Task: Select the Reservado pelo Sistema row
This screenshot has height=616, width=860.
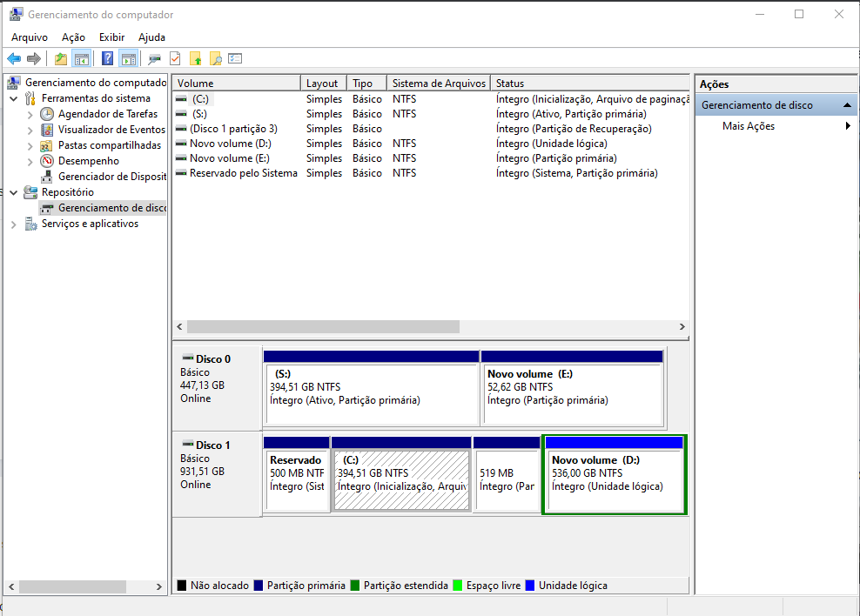Action: click(x=431, y=173)
